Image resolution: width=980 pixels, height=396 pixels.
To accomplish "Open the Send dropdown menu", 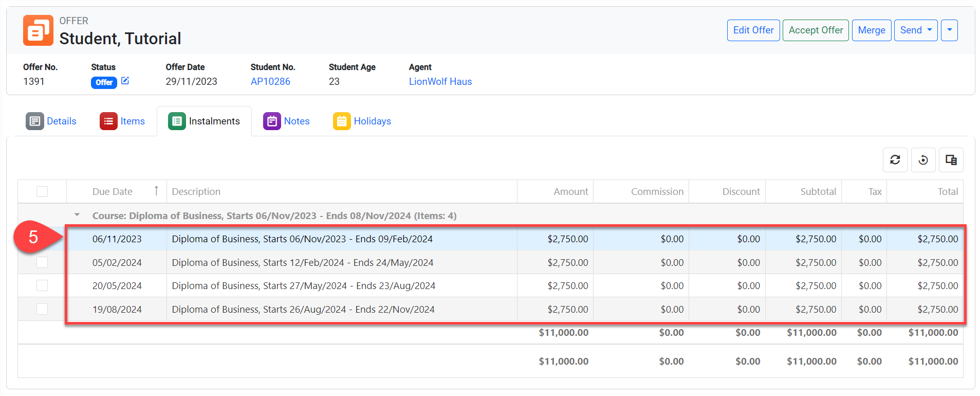I will 915,30.
